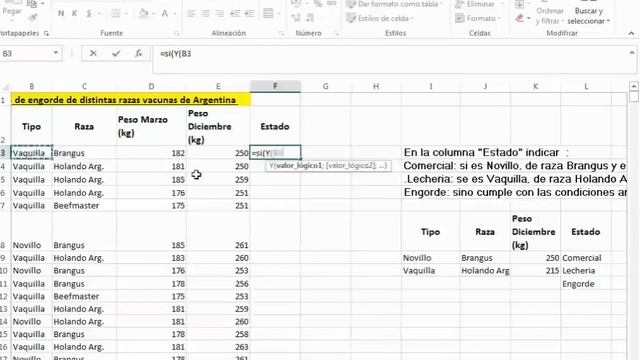
Task: Click the Clear (eraser) icon
Action: point(520,18)
